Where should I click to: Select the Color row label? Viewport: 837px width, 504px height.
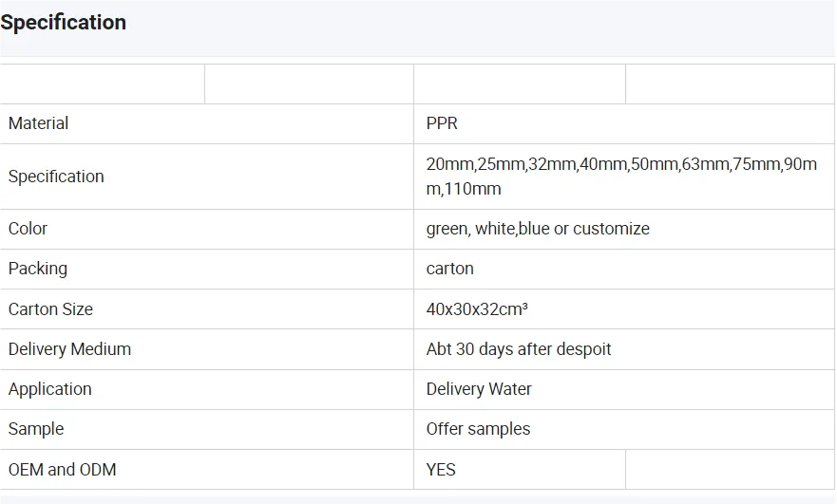click(x=28, y=229)
